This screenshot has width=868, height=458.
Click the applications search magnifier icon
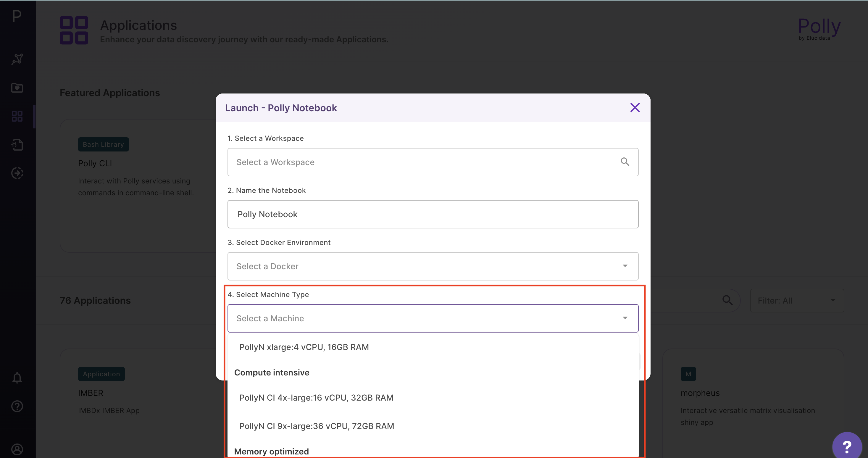[x=727, y=300]
